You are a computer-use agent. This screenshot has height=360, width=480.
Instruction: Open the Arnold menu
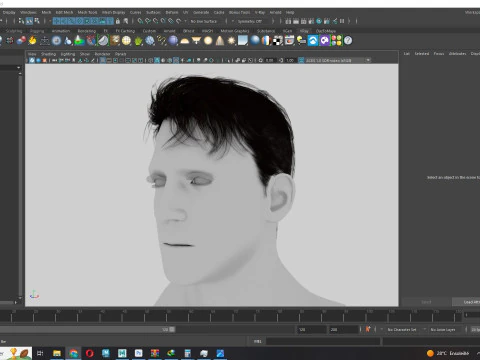pyautogui.click(x=275, y=12)
